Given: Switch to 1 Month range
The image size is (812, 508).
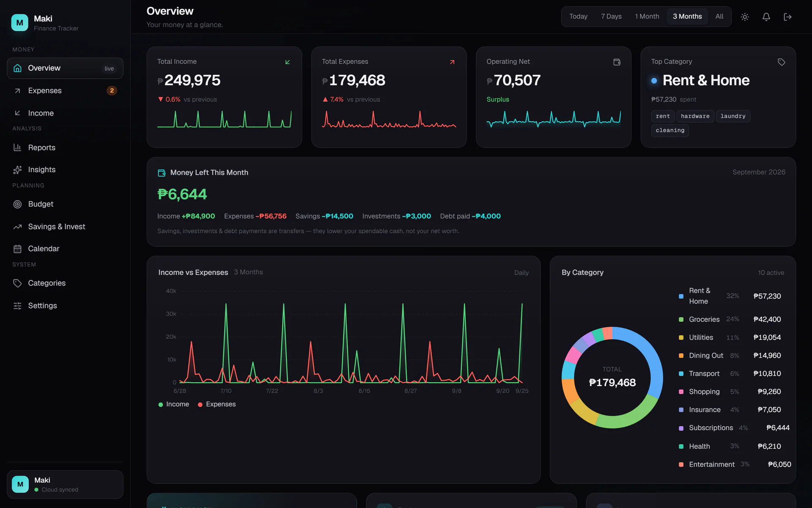Looking at the screenshot, I should (x=647, y=17).
